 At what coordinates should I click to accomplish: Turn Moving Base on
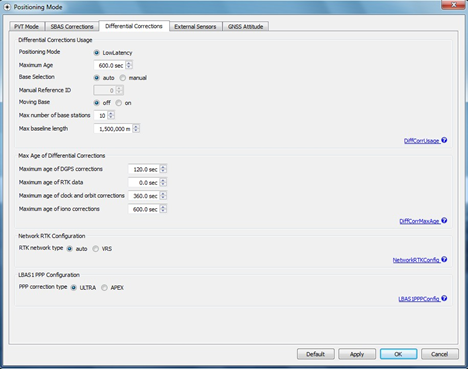(x=119, y=103)
